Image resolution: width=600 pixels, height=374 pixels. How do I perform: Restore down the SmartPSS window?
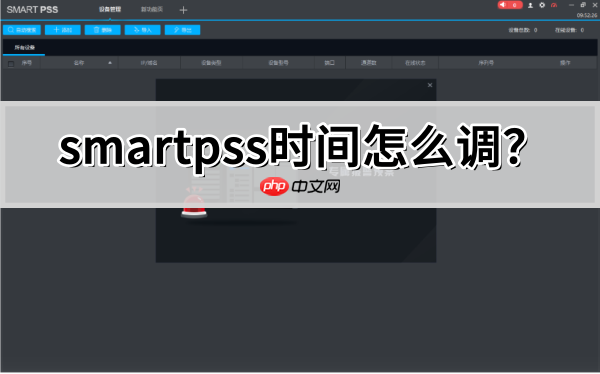pos(583,5)
